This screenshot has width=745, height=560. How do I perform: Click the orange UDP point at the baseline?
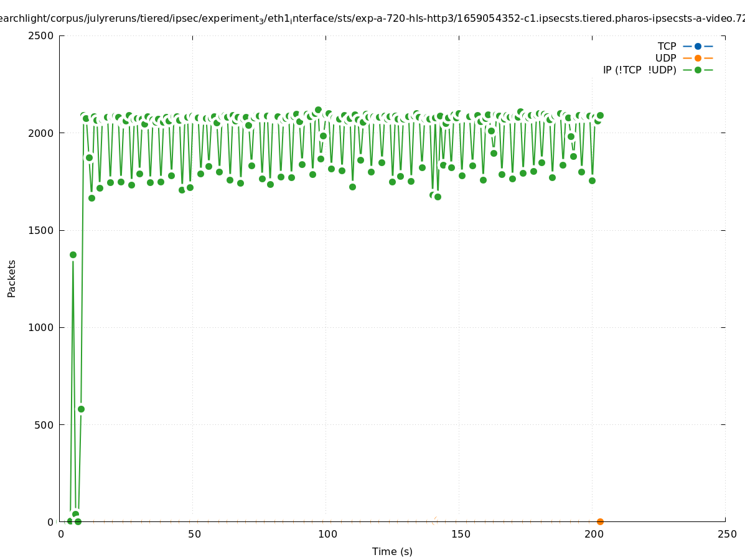pyautogui.click(x=600, y=521)
